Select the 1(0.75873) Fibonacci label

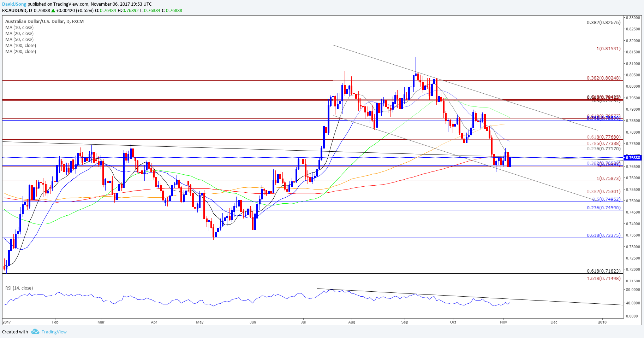pos(608,179)
